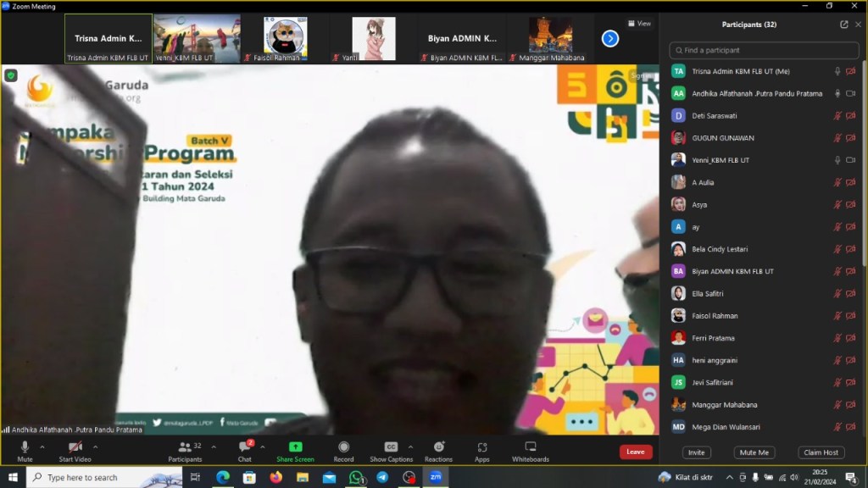Open WhatsApp from the Windows taskbar
Image resolution: width=868 pixels, height=488 pixels.
[x=356, y=478]
